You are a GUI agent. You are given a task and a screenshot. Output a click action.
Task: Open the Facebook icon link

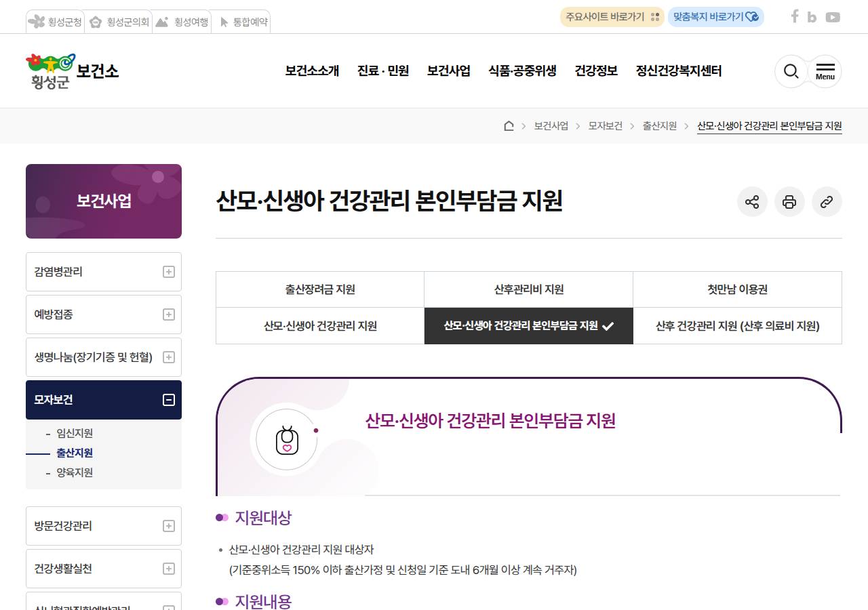tap(795, 17)
